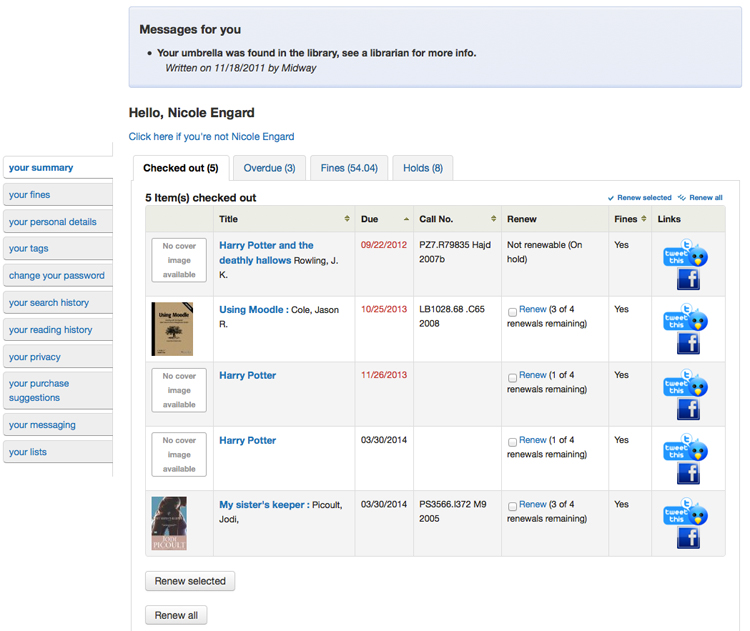Screen dimensions: 750x631
Task: Switch to Holds (8) tab
Action: click(x=422, y=168)
